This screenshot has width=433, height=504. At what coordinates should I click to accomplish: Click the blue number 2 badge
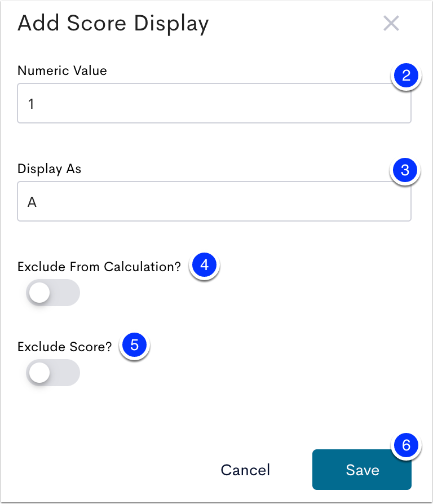tap(406, 76)
